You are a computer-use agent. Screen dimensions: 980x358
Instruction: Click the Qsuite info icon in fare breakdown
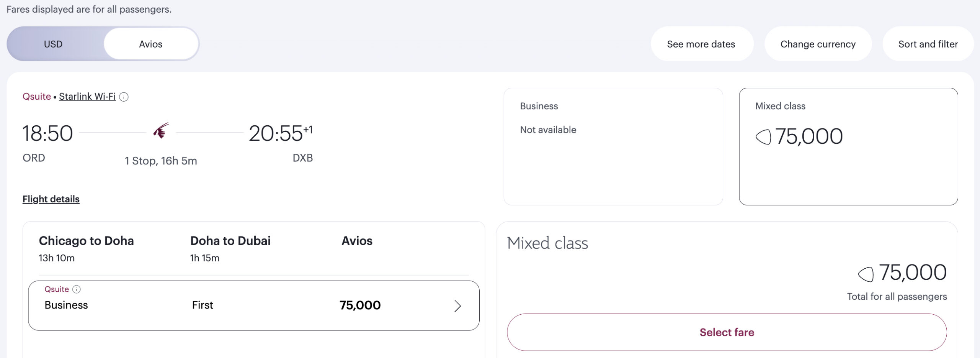point(76,290)
